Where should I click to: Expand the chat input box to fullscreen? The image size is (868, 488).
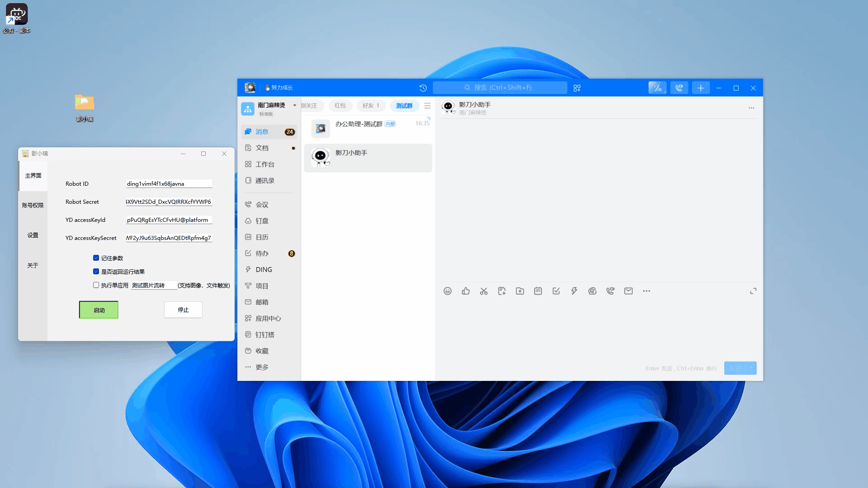point(753,291)
